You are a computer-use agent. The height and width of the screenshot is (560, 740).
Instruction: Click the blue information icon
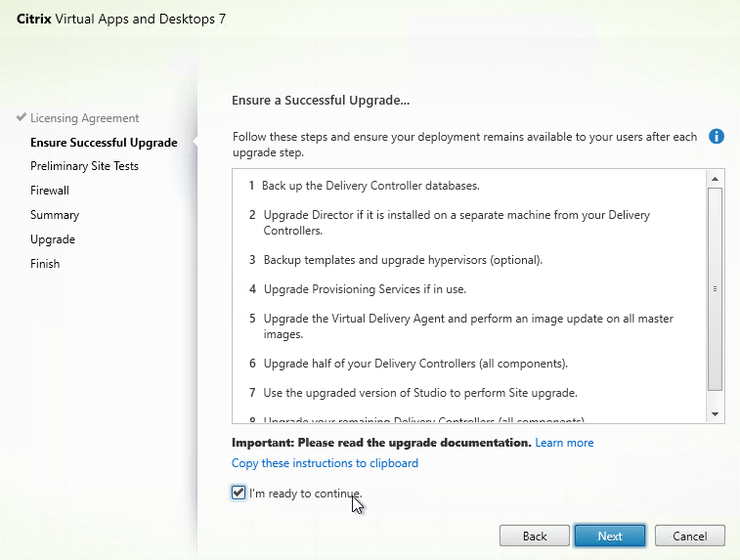pos(716,137)
